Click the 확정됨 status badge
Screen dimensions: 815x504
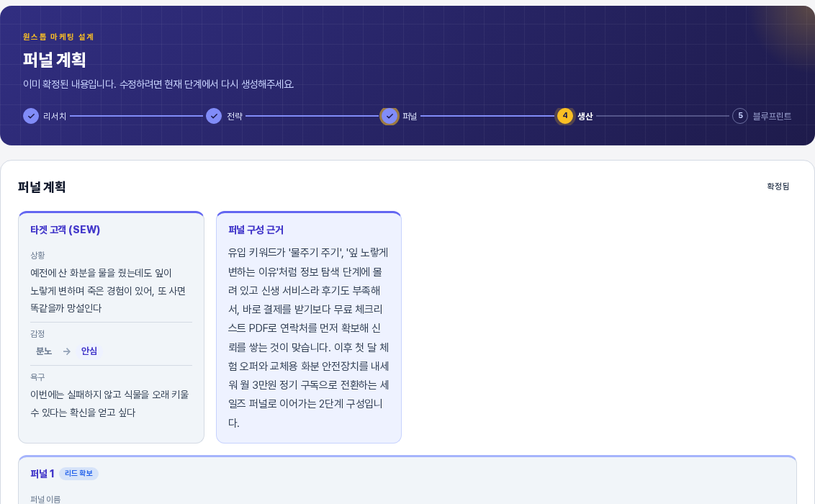[x=778, y=186]
